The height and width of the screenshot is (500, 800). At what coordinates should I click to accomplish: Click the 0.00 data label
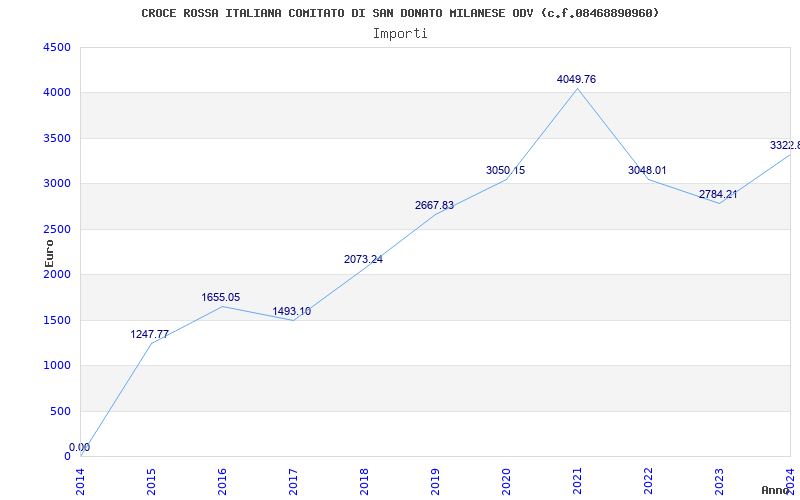[80, 447]
